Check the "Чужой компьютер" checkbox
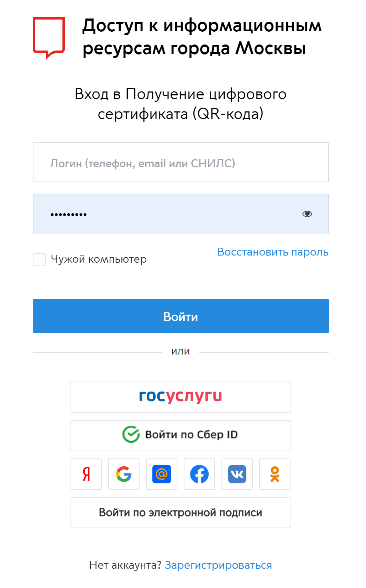 pos(39,259)
